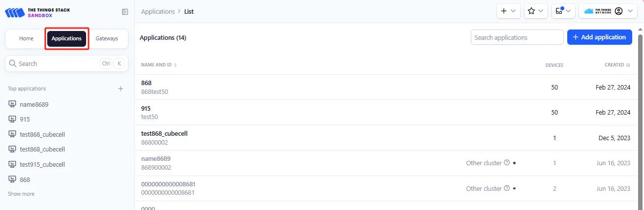Screen dimensions: 644x210
Task: Open the star bookmarks dropdown
Action: coord(536,11)
